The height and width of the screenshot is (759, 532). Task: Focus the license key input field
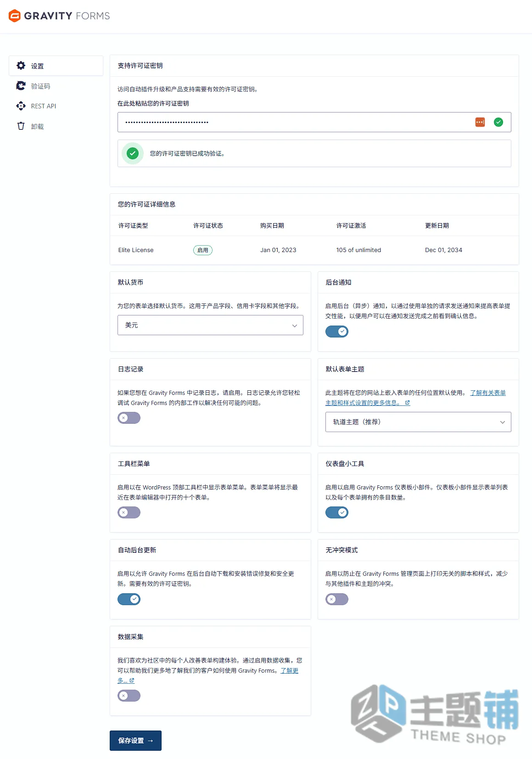click(314, 122)
